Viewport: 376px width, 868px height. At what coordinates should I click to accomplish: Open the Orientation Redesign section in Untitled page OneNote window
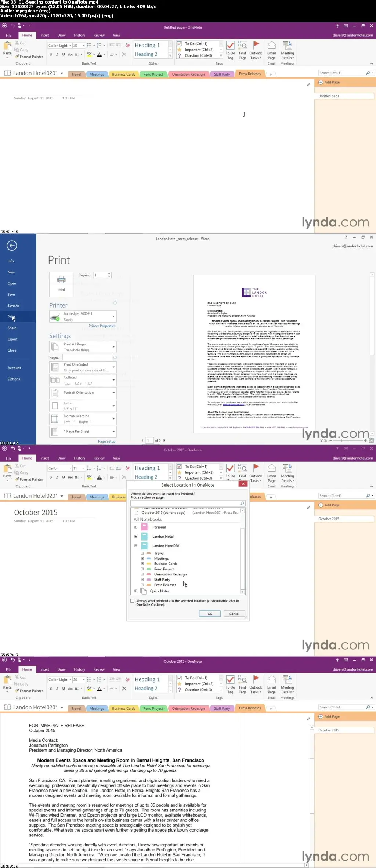point(188,74)
